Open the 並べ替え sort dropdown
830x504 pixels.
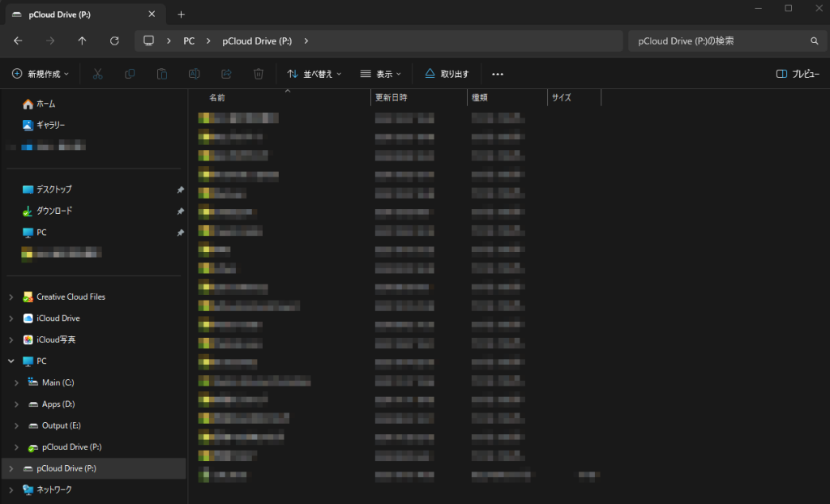(314, 74)
